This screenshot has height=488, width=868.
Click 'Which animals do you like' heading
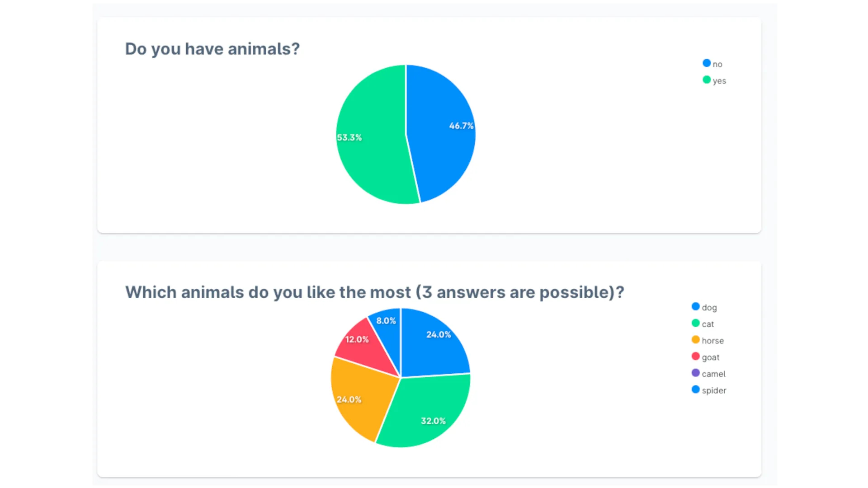(x=374, y=292)
